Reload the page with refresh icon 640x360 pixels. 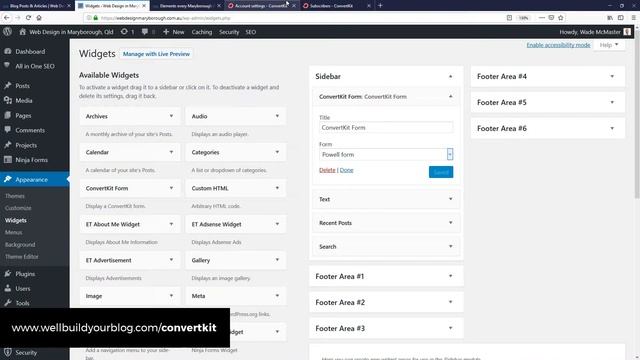28,18
